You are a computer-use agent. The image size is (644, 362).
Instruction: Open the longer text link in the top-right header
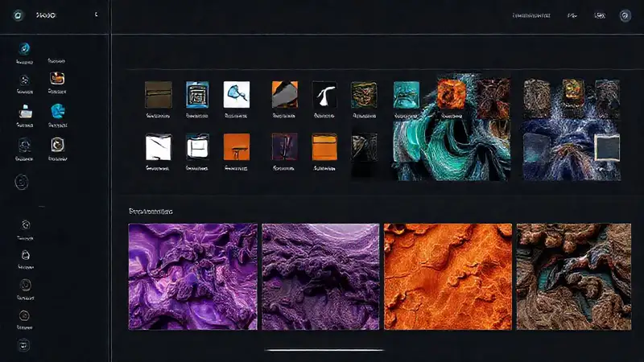(x=531, y=15)
